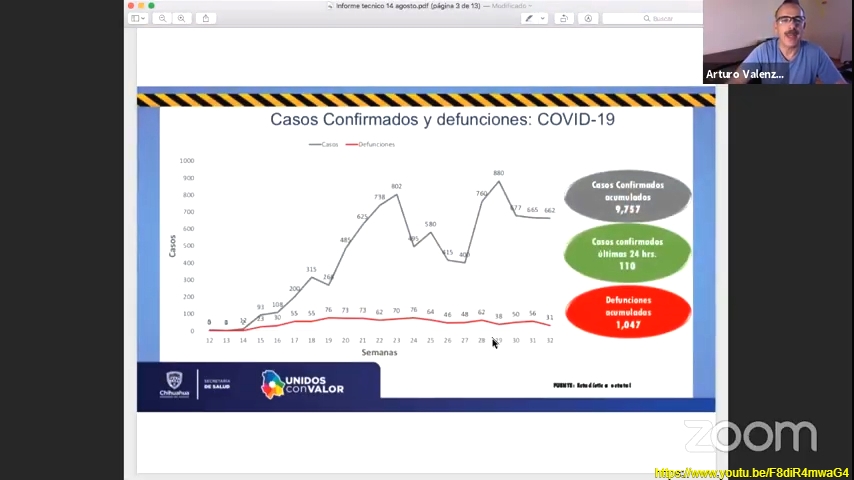Screen dimensions: 854x480
Task: Click the Chihuahua Secretaría de Salud logo
Action: point(197,384)
